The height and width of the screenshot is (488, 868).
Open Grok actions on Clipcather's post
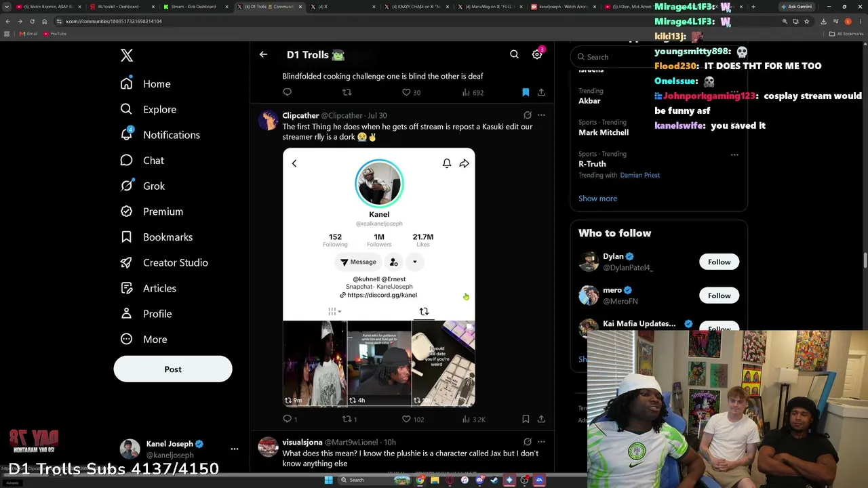[x=527, y=115]
